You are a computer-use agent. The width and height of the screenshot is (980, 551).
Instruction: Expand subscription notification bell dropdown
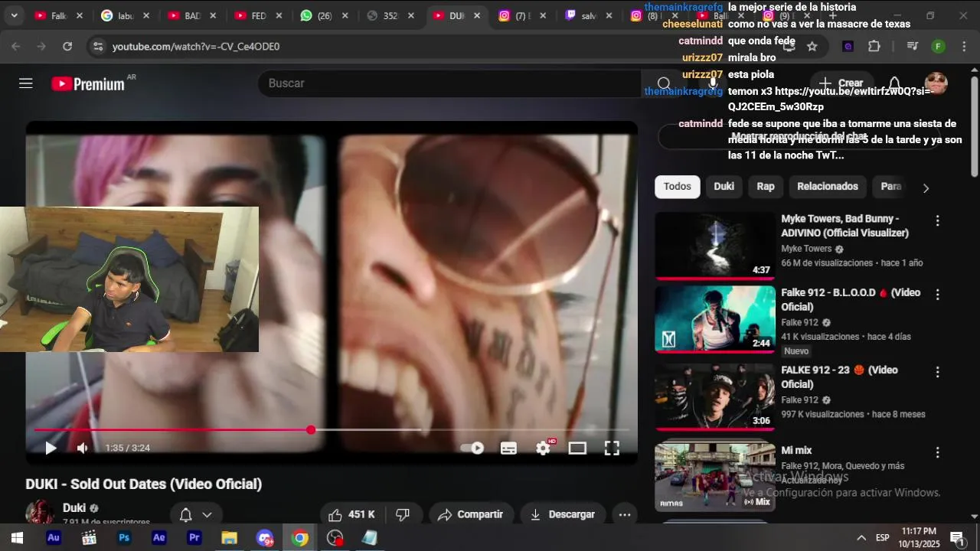tap(195, 515)
